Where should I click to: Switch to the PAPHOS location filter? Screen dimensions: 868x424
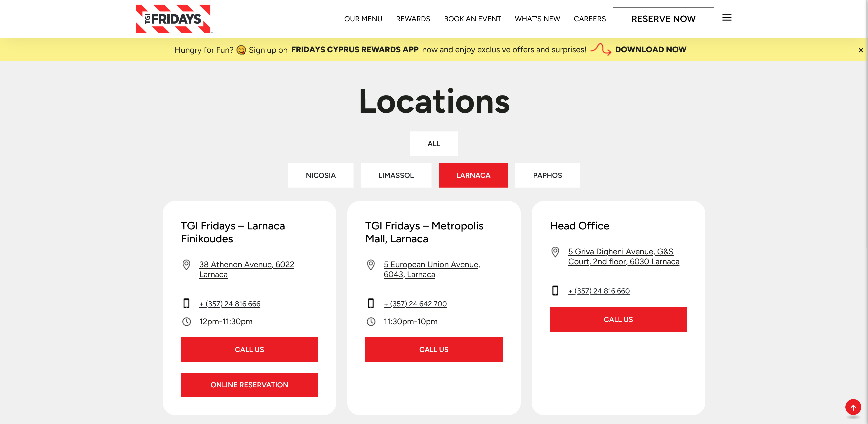547,175
